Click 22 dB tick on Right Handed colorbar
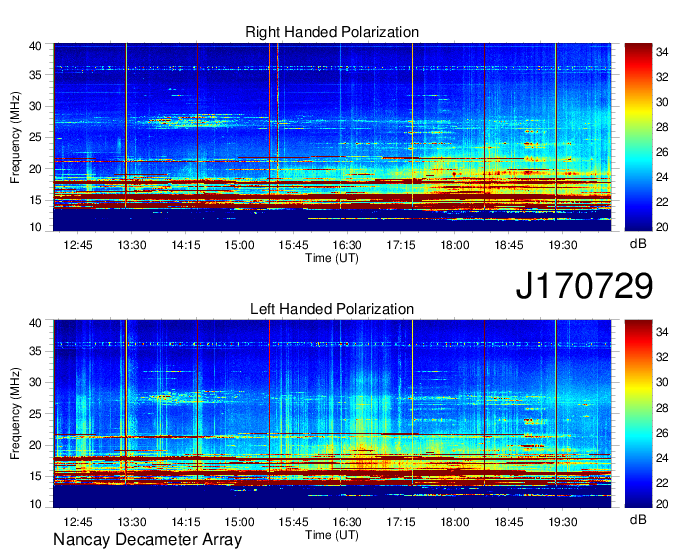This screenshot has height=552, width=680. [x=662, y=202]
